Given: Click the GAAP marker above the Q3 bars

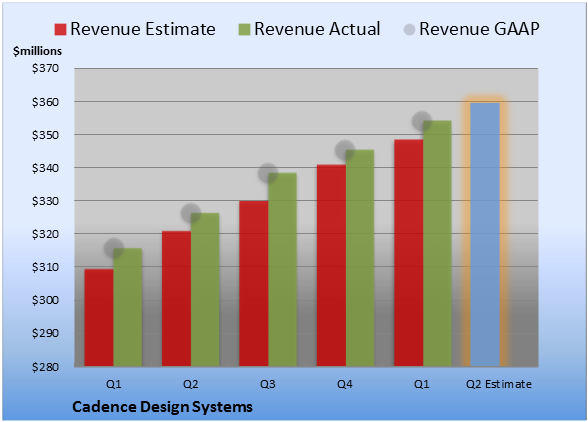Looking at the screenshot, I should [x=268, y=173].
